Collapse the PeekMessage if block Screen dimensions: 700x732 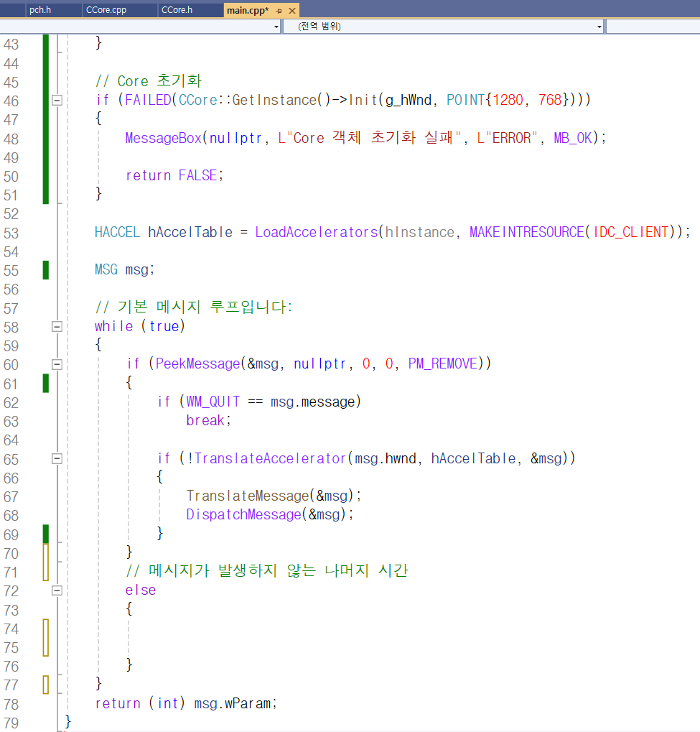pyautogui.click(x=57, y=364)
